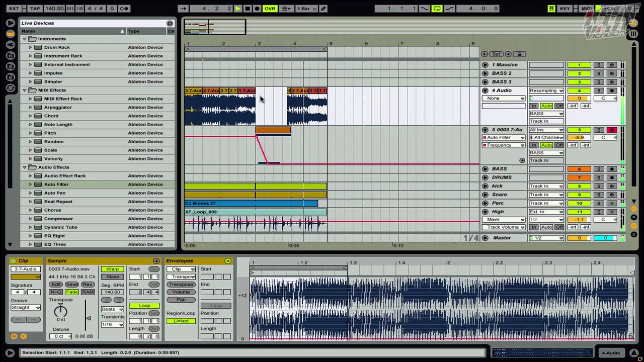Enable MIDI map mode
The image size is (644, 362).
[586, 9]
